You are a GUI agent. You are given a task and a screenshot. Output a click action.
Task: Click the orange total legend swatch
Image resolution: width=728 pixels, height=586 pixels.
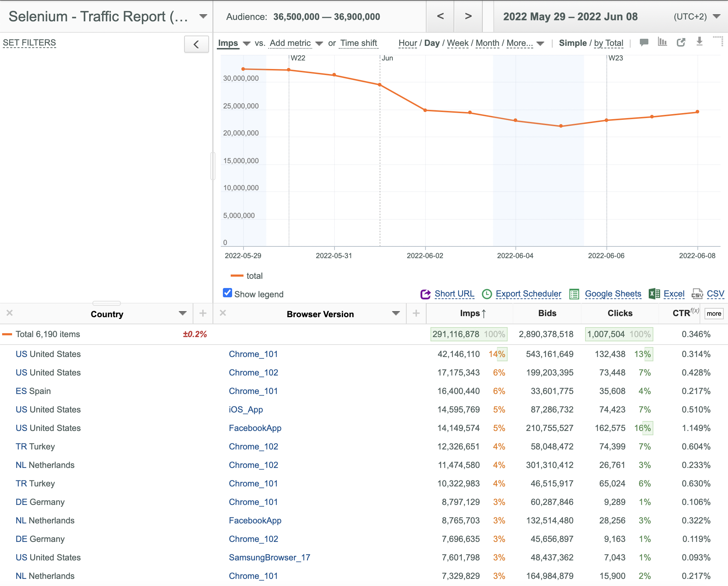point(237,276)
